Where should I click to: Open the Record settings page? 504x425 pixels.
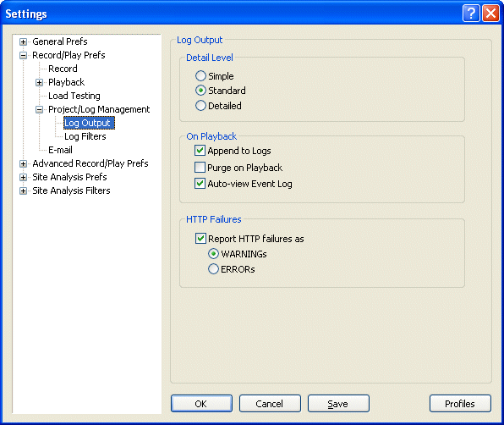click(x=63, y=69)
